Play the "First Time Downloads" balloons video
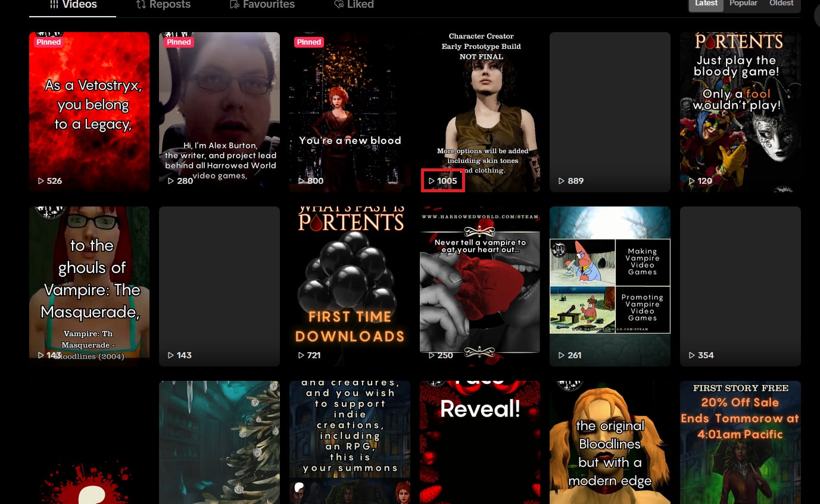The width and height of the screenshot is (820, 504). [350, 286]
